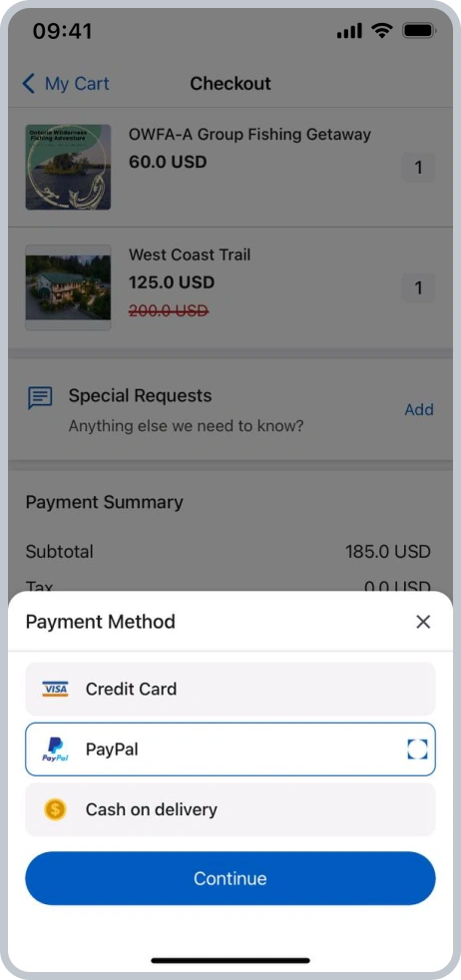Tap the cellular signal bars icon

pyautogui.click(x=349, y=31)
